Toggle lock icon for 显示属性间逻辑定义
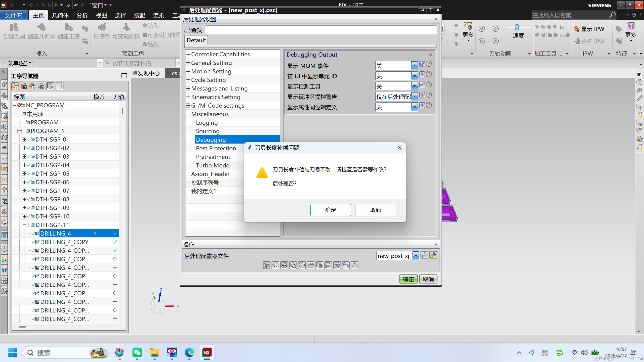 [422, 105]
